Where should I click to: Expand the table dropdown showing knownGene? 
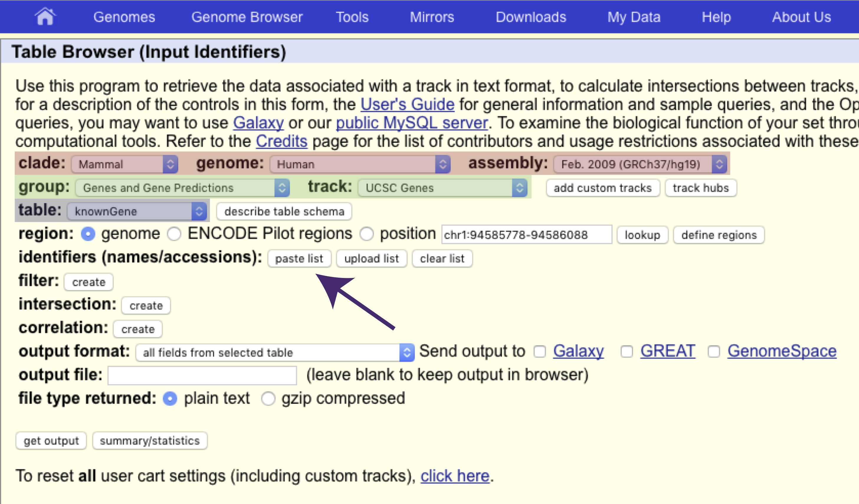137,211
